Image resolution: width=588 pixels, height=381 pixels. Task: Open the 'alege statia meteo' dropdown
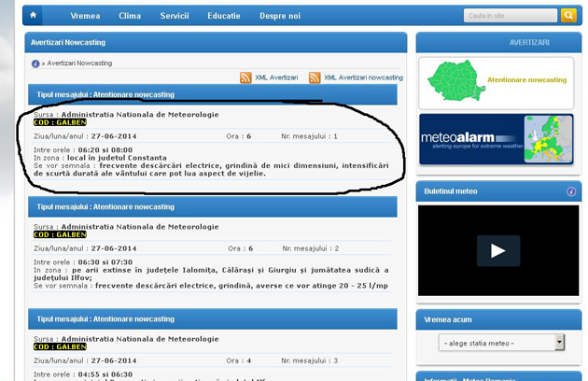coord(501,343)
